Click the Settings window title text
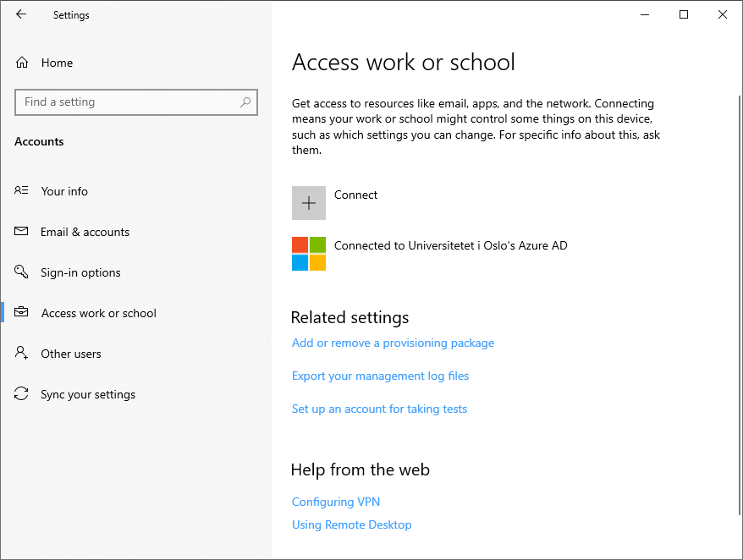The height and width of the screenshot is (560, 743). (x=71, y=15)
